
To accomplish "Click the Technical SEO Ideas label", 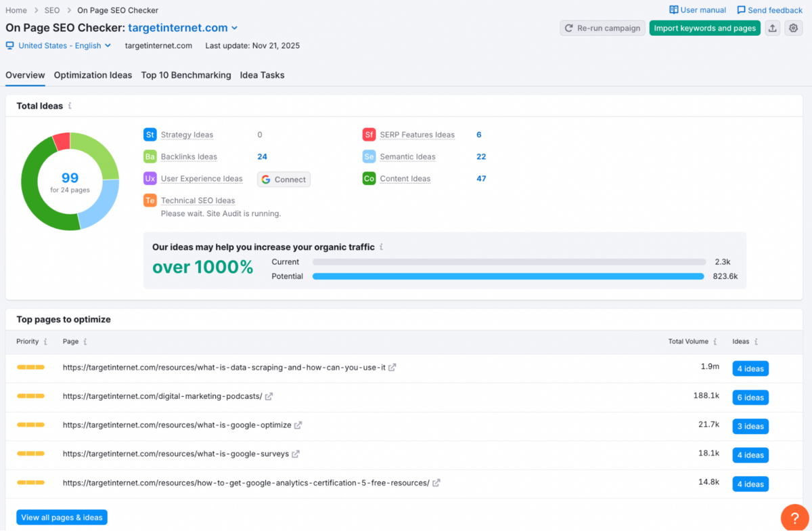I will tap(198, 200).
